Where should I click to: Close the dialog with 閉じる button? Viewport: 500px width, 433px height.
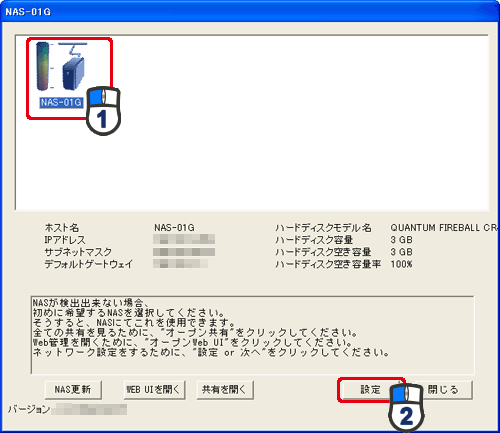coord(443,389)
